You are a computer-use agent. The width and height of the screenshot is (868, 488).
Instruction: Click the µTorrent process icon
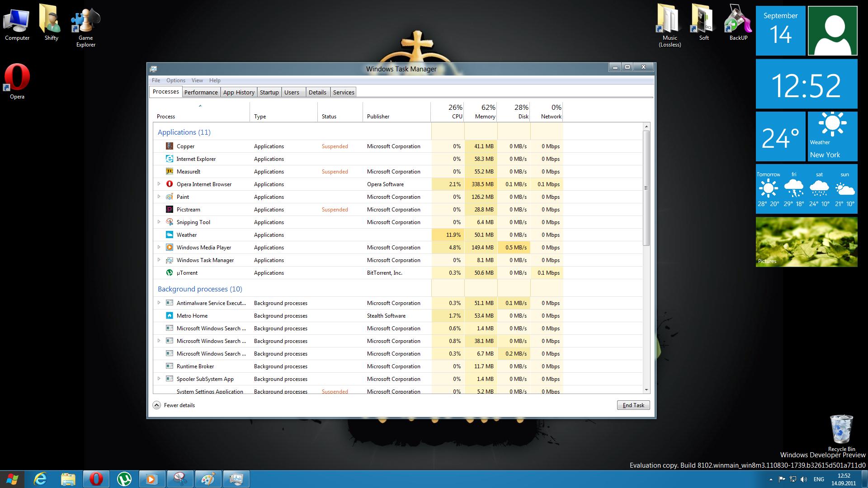170,272
